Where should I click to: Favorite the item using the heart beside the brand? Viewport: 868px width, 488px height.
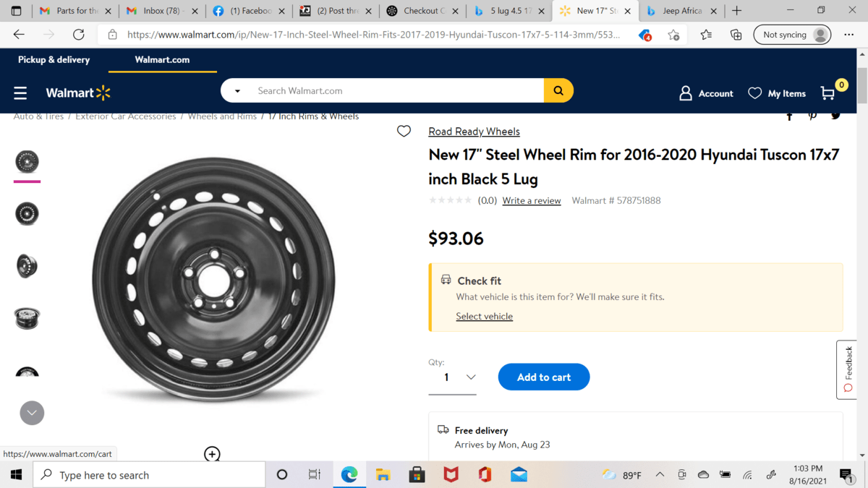(x=404, y=131)
